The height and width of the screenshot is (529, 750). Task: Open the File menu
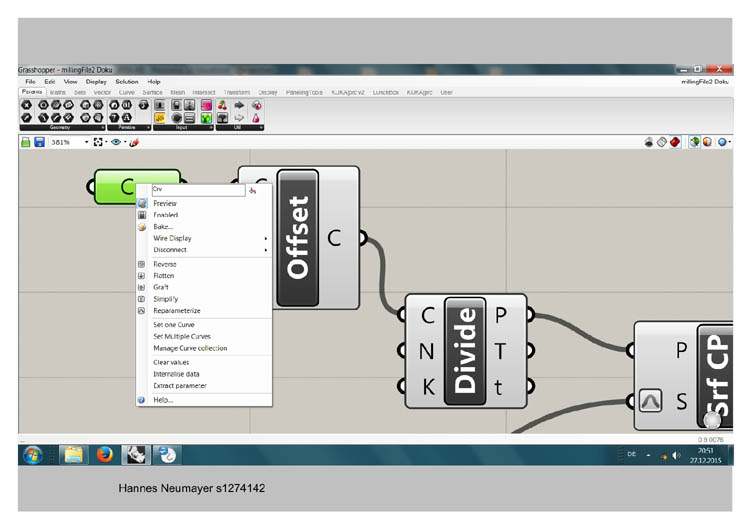tap(30, 82)
